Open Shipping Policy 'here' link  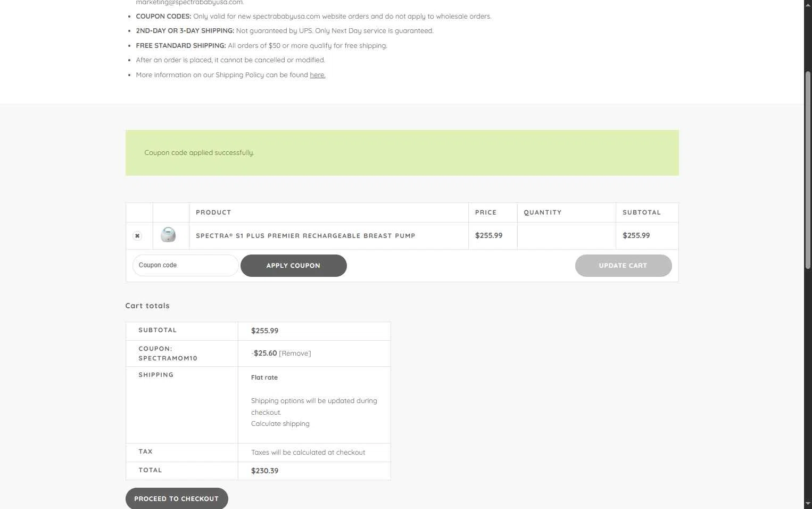pyautogui.click(x=318, y=75)
